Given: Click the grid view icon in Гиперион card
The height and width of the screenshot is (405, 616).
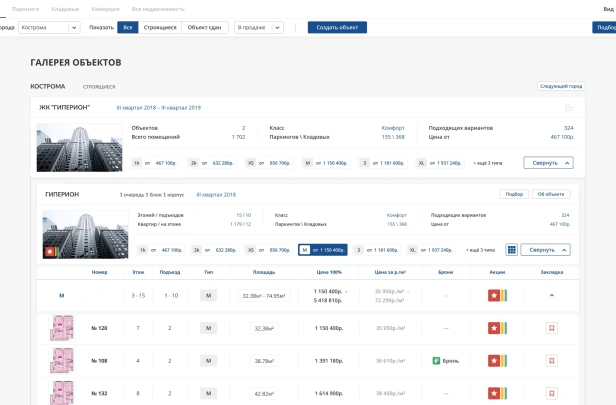Looking at the screenshot, I should (x=511, y=250).
